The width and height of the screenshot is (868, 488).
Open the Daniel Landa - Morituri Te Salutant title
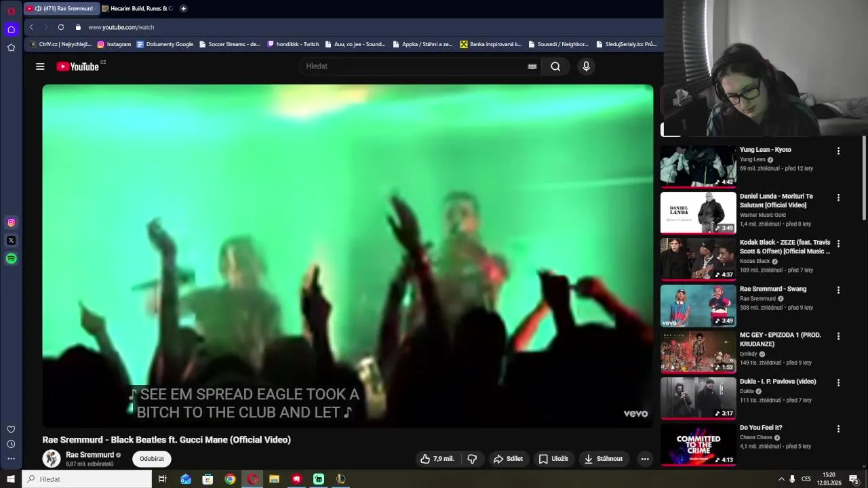pyautogui.click(x=776, y=201)
